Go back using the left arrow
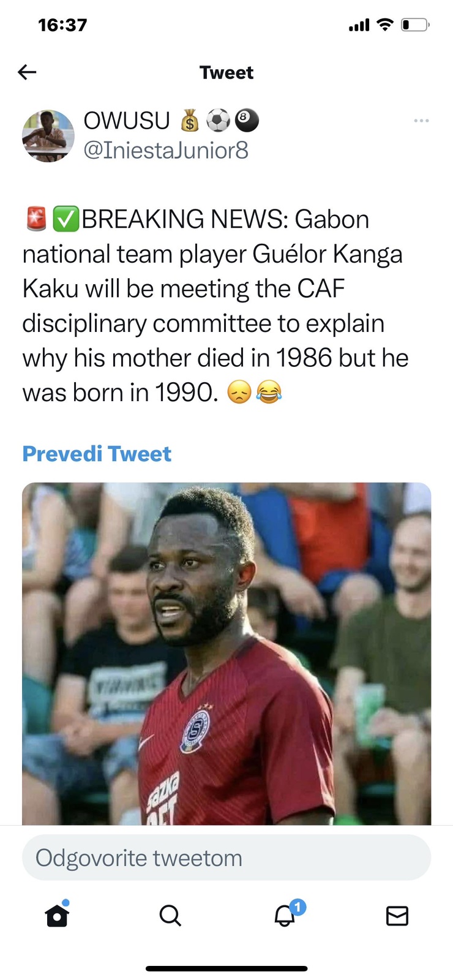Image resolution: width=453 pixels, height=980 pixels. (27, 72)
